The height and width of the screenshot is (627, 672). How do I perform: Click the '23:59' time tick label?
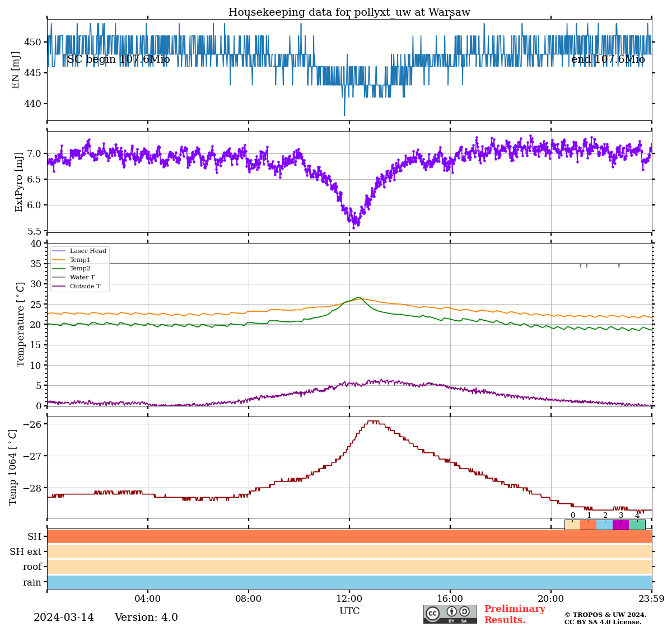coord(651,599)
